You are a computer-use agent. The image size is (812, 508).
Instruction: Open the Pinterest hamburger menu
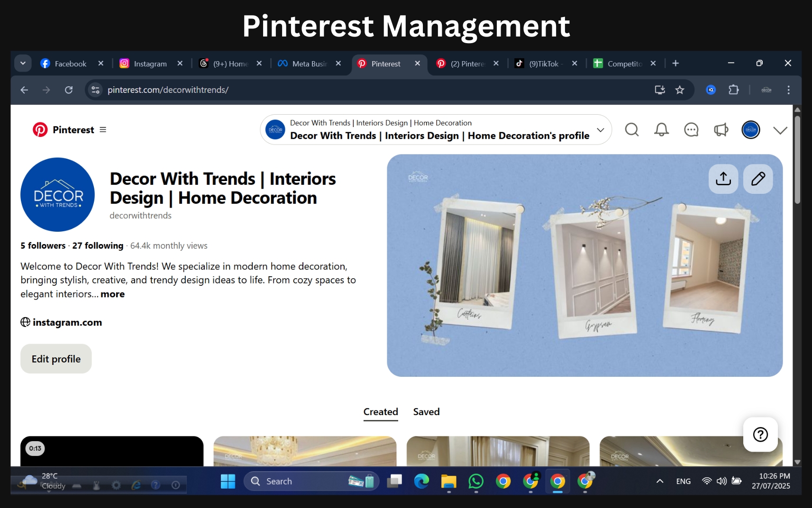(103, 130)
